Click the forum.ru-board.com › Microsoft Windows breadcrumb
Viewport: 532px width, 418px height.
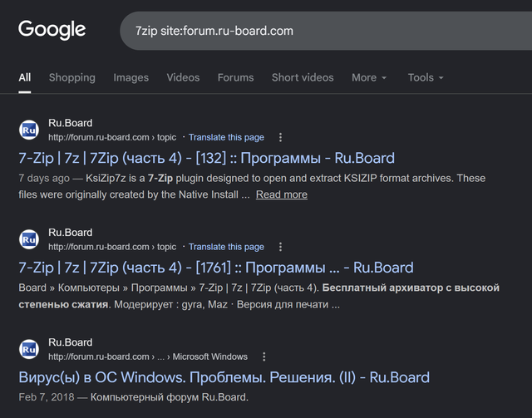coord(148,357)
